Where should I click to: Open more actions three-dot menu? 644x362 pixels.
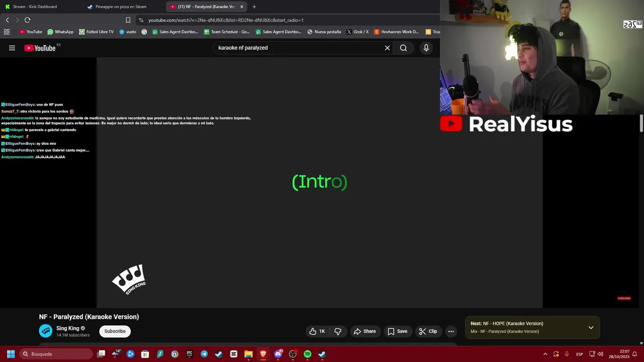451,331
